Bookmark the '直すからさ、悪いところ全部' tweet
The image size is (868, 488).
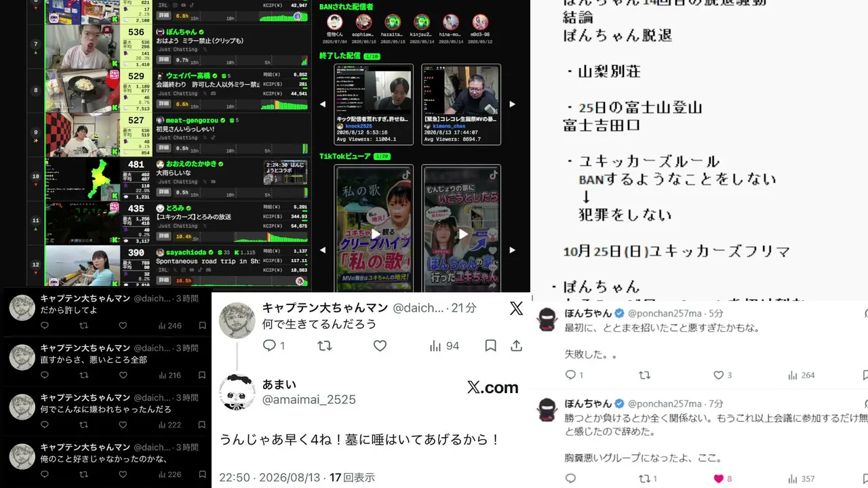tap(202, 375)
